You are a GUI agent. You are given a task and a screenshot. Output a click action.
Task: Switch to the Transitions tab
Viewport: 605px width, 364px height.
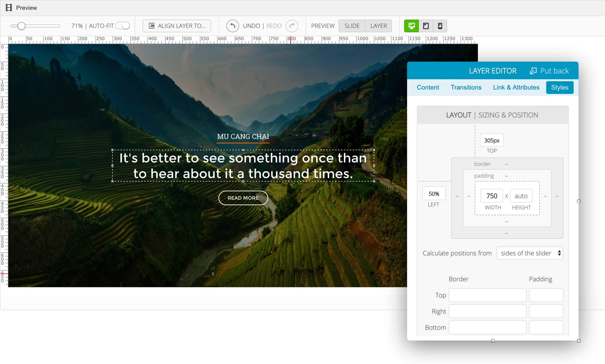pyautogui.click(x=466, y=87)
